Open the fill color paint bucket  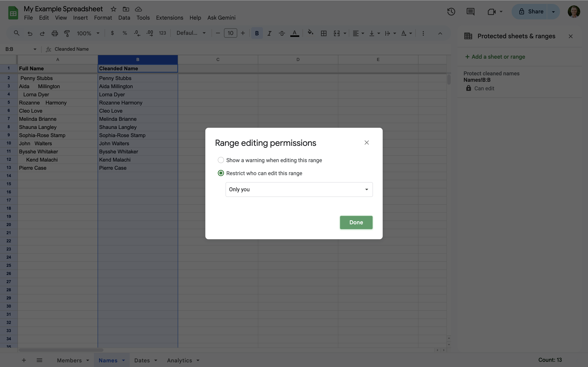(x=310, y=33)
